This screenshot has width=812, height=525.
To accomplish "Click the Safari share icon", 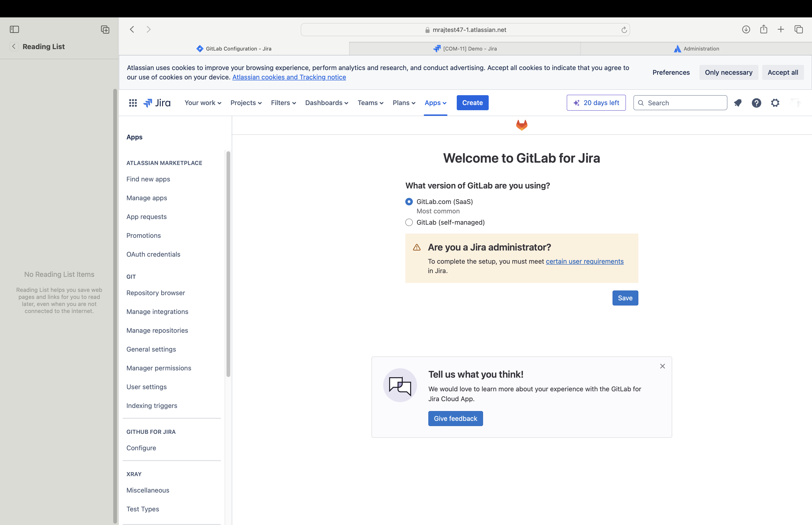I will [763, 29].
